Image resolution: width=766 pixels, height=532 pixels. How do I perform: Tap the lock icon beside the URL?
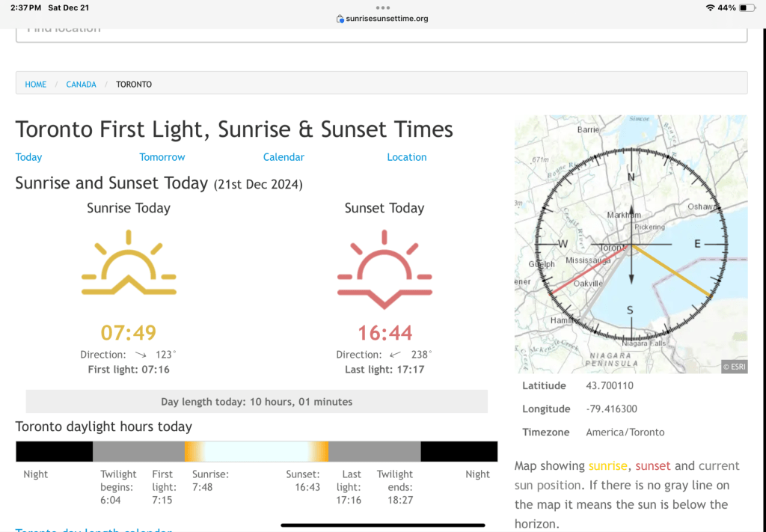340,19
